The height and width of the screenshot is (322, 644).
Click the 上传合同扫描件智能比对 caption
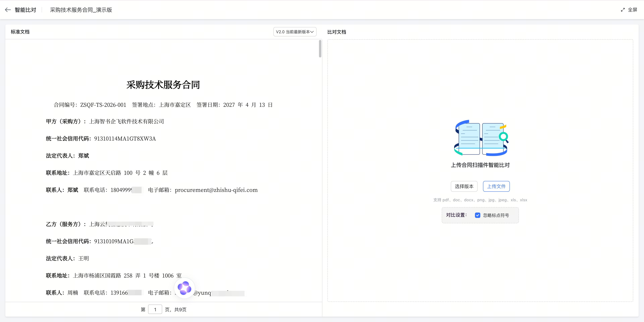coord(480,165)
